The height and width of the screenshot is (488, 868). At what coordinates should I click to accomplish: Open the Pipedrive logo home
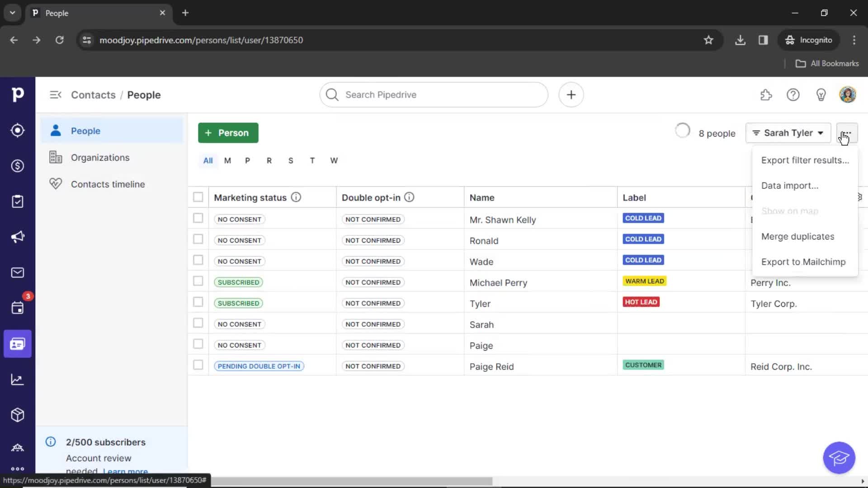(x=17, y=94)
